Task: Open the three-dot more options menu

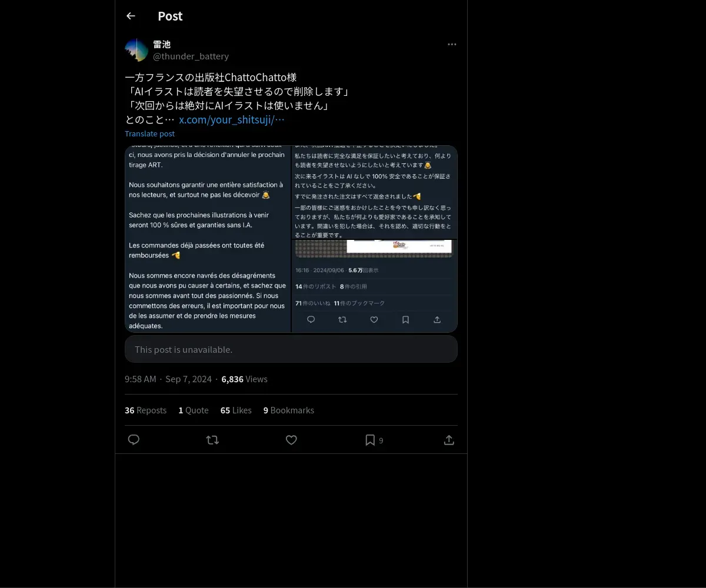Action: coord(452,45)
